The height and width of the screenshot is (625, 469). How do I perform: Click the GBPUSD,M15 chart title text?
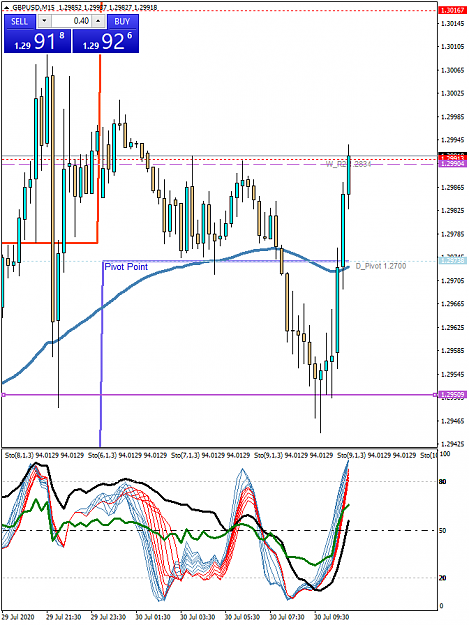coord(35,7)
